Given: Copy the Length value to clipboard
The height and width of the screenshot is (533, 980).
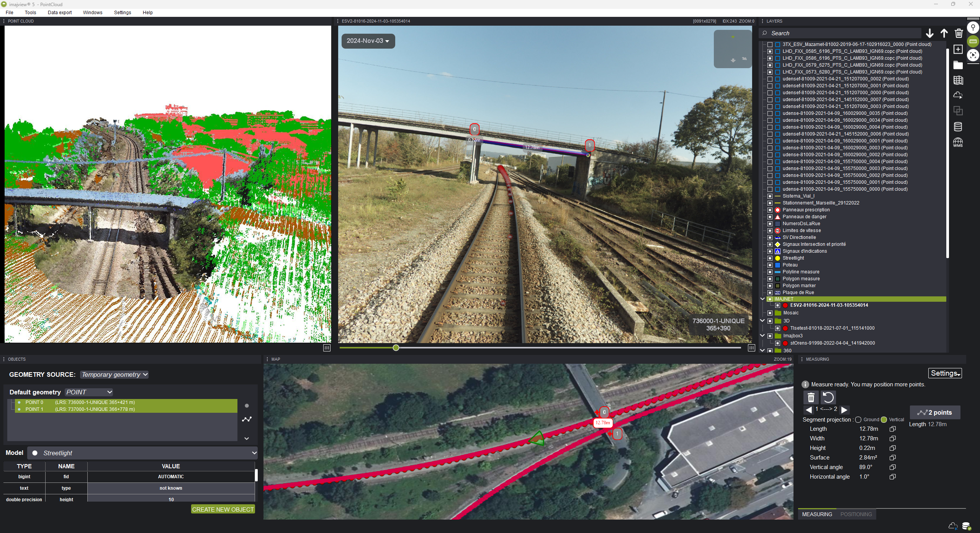Looking at the screenshot, I should pyautogui.click(x=892, y=429).
